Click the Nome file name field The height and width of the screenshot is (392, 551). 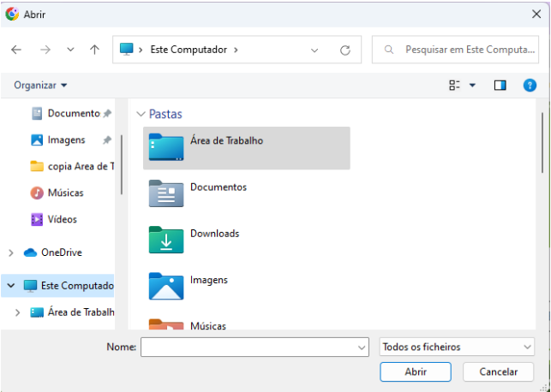click(249, 347)
